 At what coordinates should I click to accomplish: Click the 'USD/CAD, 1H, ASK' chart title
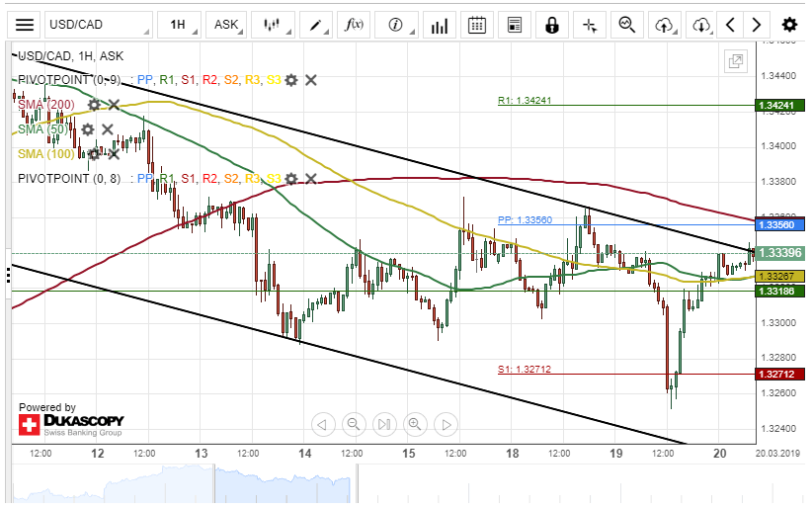(70, 56)
